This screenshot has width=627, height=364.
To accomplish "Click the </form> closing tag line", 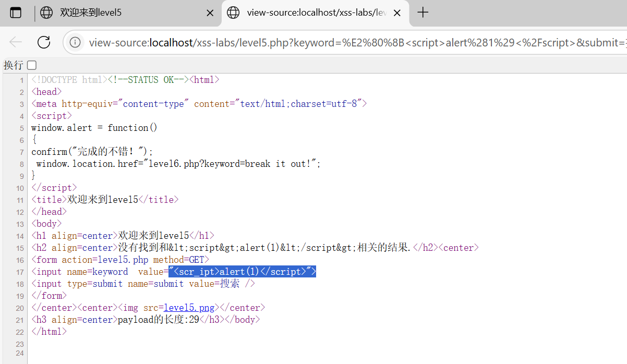I will point(49,296).
